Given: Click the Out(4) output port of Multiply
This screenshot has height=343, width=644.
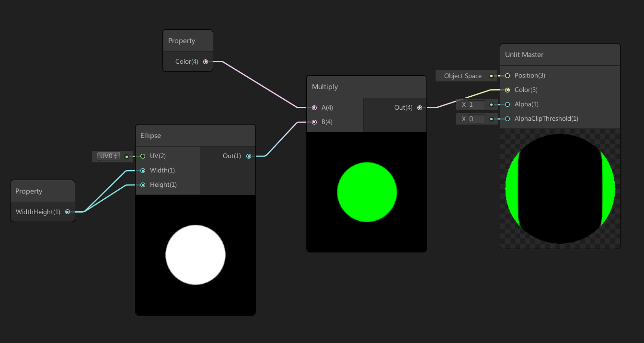Looking at the screenshot, I should tap(420, 107).
